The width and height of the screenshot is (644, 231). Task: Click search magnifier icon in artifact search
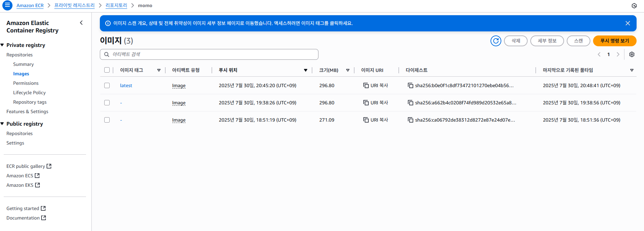107,54
